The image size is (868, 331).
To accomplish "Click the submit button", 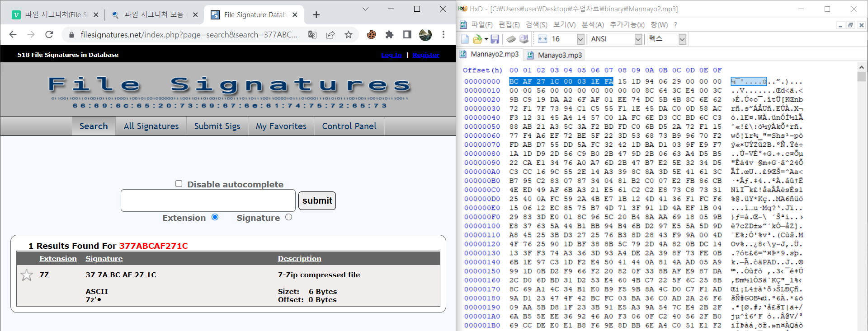I will 317,200.
